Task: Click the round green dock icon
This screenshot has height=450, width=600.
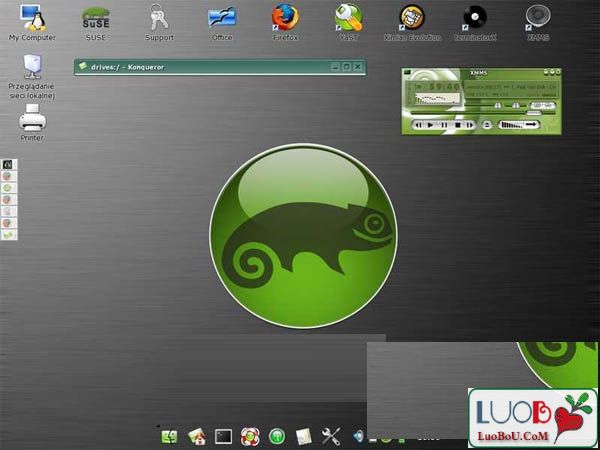Action: [x=277, y=437]
